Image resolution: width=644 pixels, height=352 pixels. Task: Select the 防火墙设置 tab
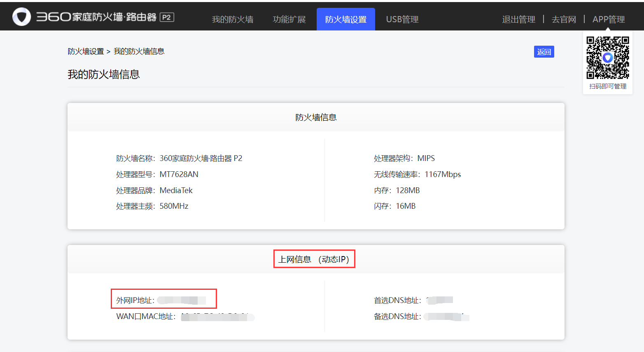pos(346,19)
